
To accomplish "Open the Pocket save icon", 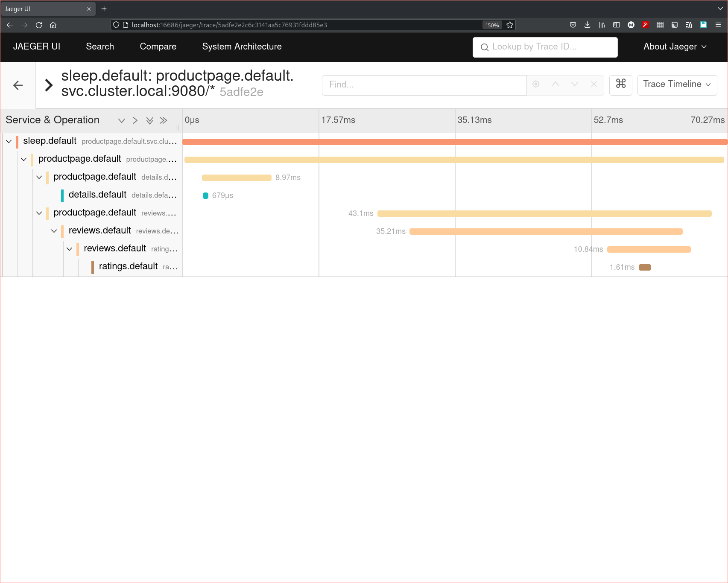I will [x=573, y=25].
